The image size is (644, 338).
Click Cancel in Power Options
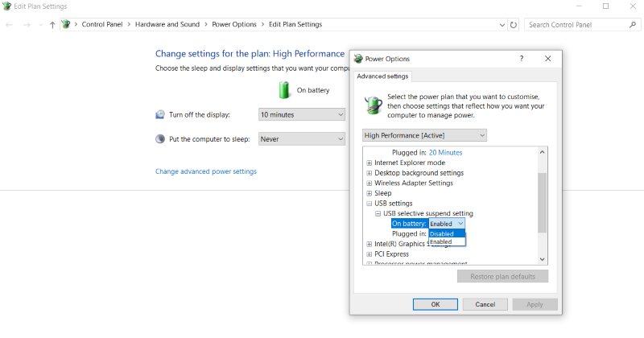pos(485,304)
